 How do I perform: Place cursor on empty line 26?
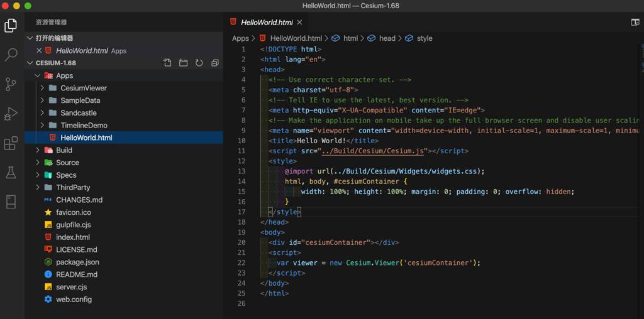449,303
